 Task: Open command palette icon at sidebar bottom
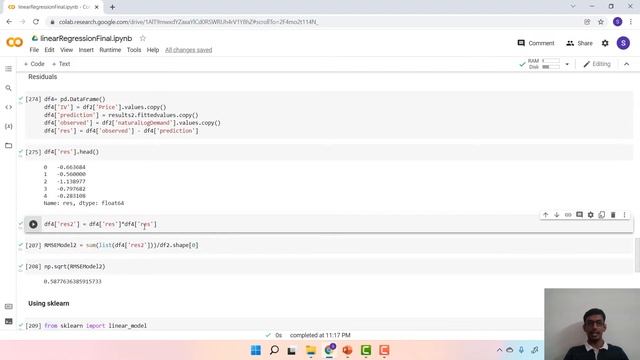point(9,307)
